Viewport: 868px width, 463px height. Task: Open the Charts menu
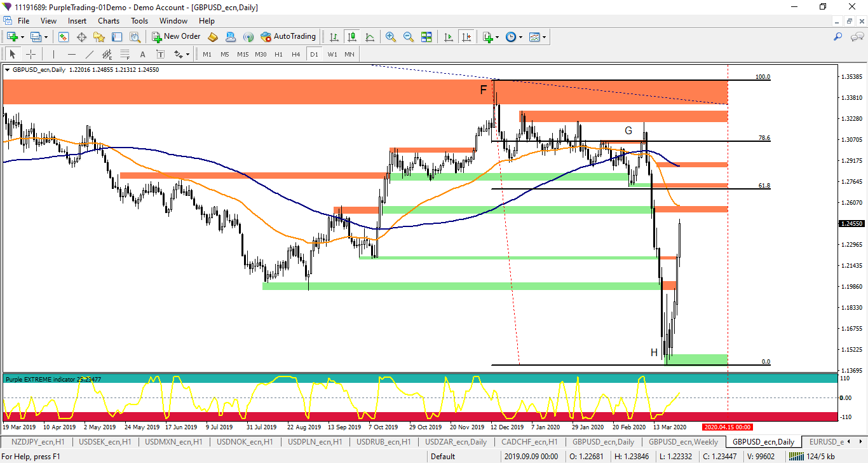(109, 21)
